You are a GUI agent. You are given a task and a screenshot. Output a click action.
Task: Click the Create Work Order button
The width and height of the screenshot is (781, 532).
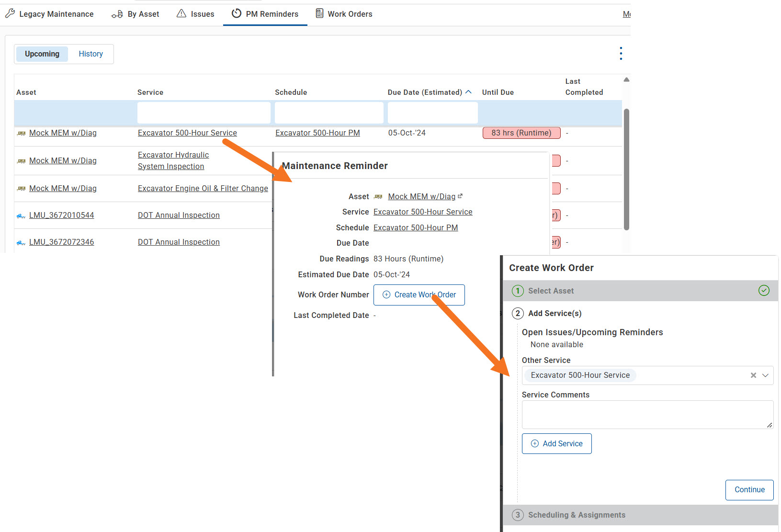tap(419, 295)
